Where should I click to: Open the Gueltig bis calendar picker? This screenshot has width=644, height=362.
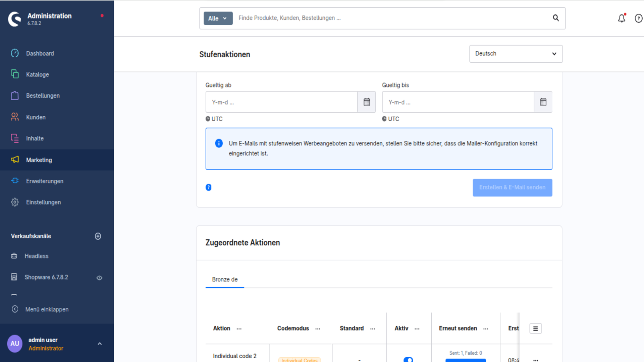coord(543,102)
